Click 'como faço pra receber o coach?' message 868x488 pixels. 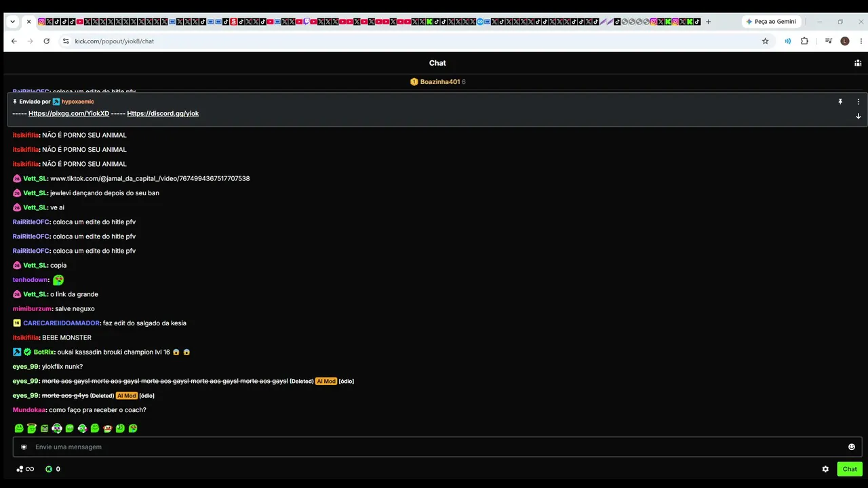pos(98,410)
